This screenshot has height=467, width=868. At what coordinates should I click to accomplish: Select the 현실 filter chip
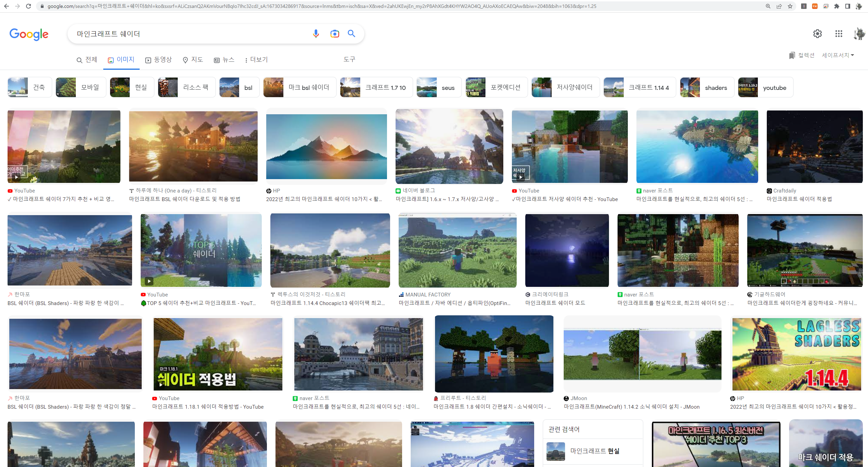coord(132,87)
